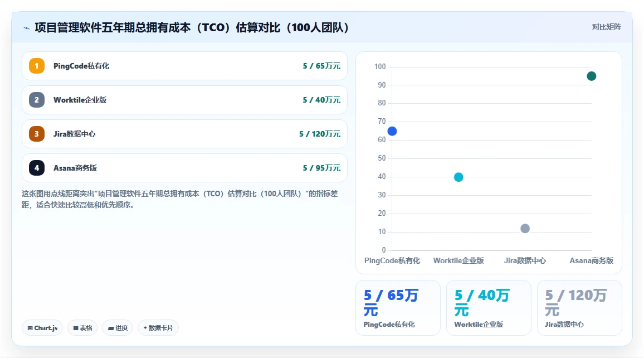This screenshot has height=358, width=644.
Task: Click the 5 / 95万元 value in list
Action: [x=321, y=168]
